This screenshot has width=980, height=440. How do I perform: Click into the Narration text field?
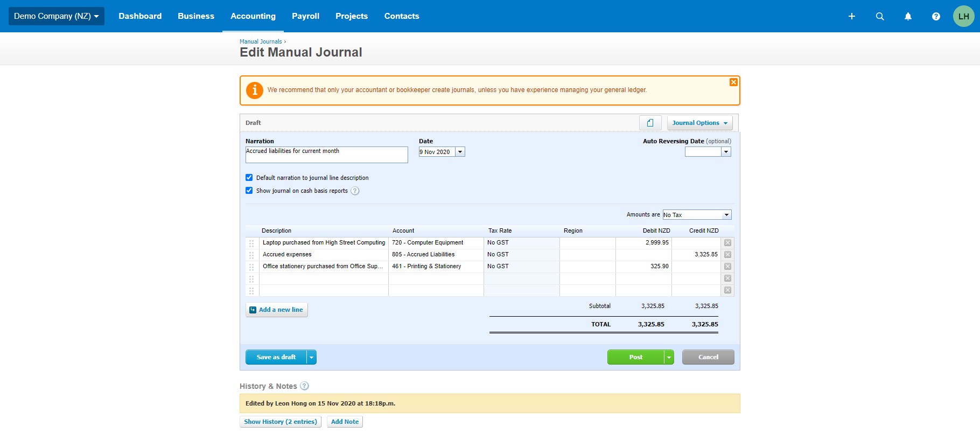[326, 155]
